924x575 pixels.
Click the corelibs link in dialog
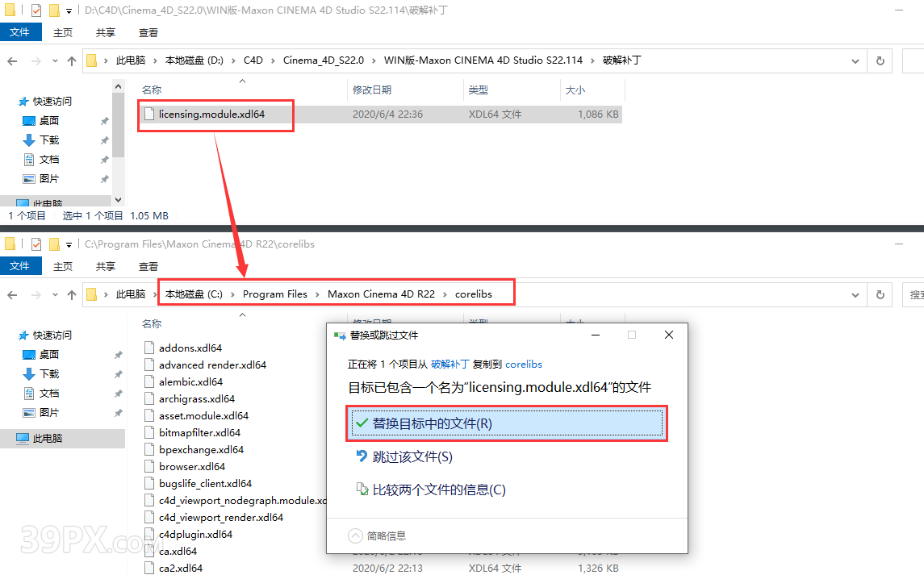tap(524, 365)
